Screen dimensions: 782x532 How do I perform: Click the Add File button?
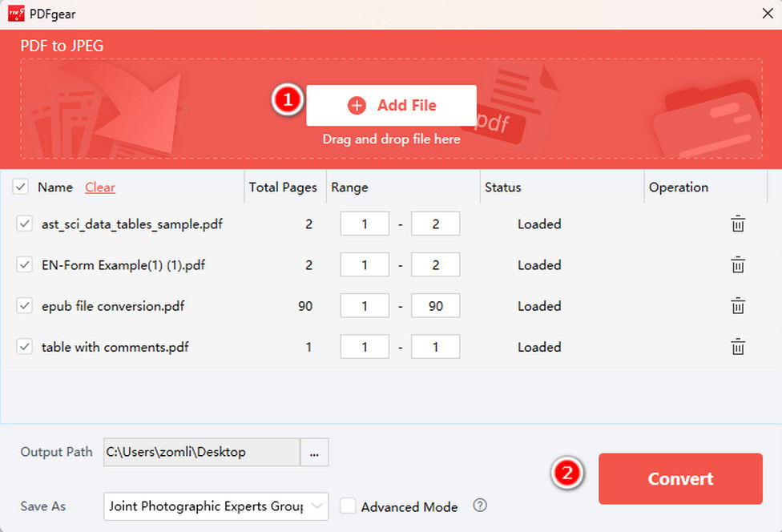coord(391,106)
